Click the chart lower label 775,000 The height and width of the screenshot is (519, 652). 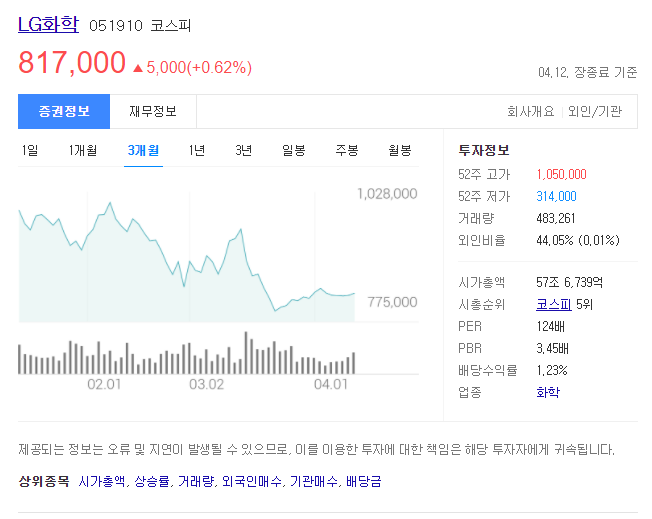click(x=392, y=302)
